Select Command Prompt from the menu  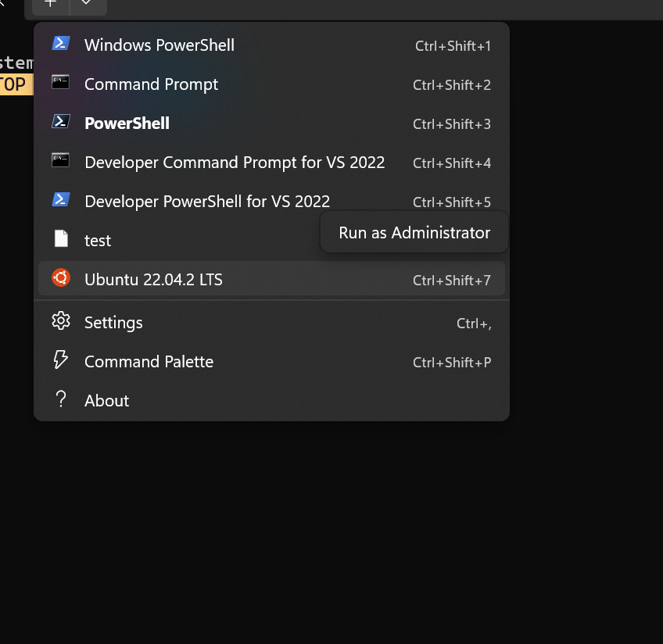pyautogui.click(x=151, y=84)
